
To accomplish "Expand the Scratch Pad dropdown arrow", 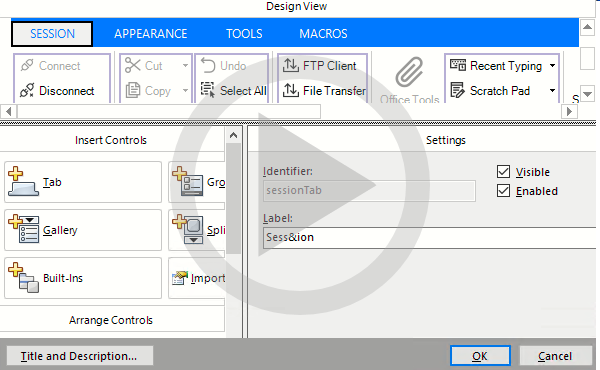I will [553, 91].
